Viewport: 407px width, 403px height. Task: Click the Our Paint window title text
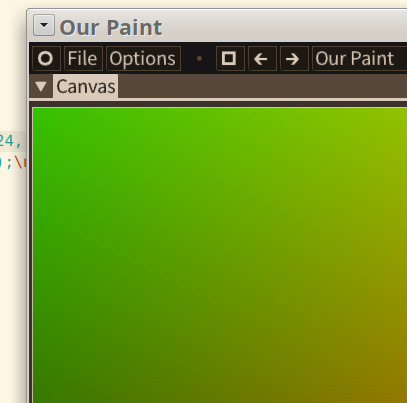[x=111, y=27]
